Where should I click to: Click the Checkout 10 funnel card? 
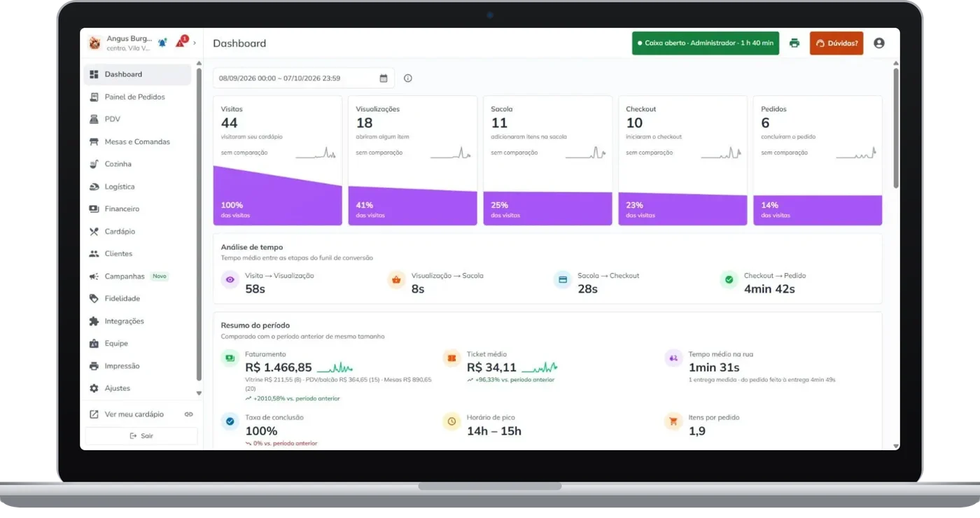click(682, 160)
